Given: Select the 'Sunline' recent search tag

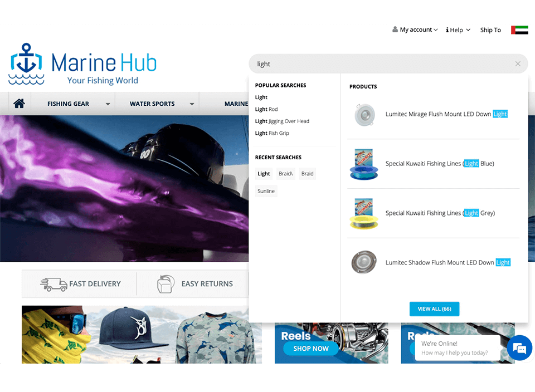Looking at the screenshot, I should click(266, 192).
